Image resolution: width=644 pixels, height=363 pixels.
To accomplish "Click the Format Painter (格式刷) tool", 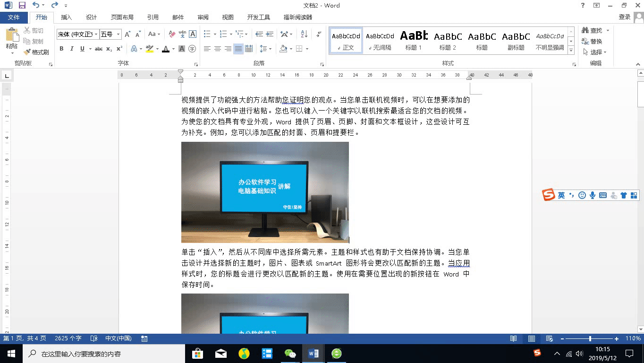I will click(36, 52).
